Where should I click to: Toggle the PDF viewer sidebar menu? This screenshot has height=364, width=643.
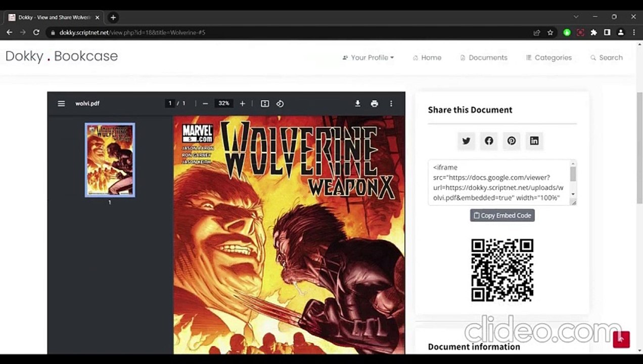[x=61, y=104]
